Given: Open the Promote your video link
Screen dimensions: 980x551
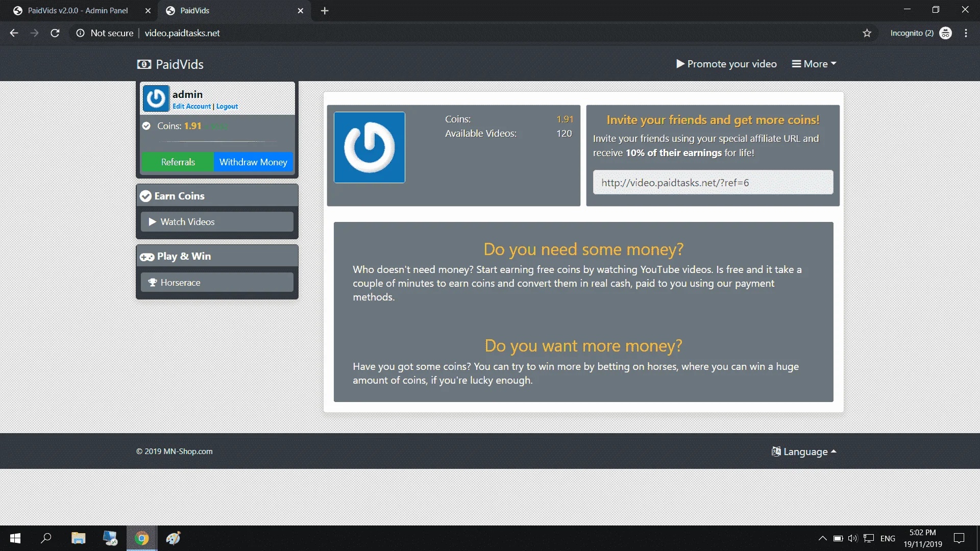Looking at the screenshot, I should tap(726, 64).
